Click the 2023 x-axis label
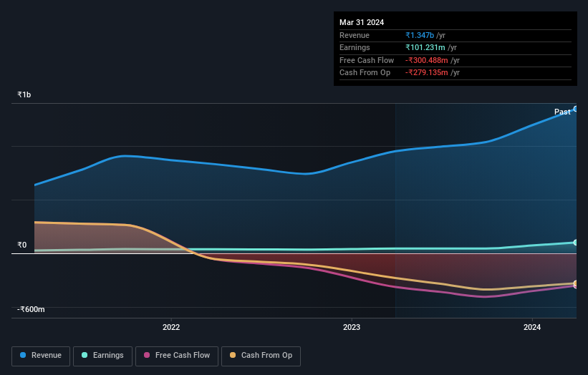 (x=352, y=328)
